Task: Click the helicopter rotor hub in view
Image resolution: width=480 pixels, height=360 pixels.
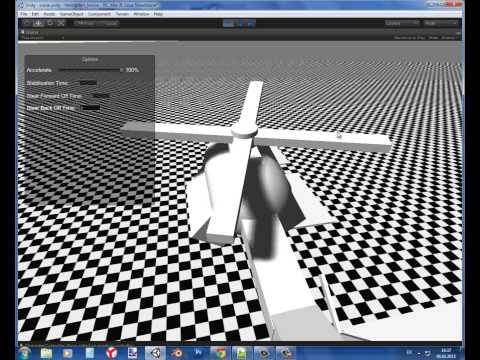Action: click(244, 131)
